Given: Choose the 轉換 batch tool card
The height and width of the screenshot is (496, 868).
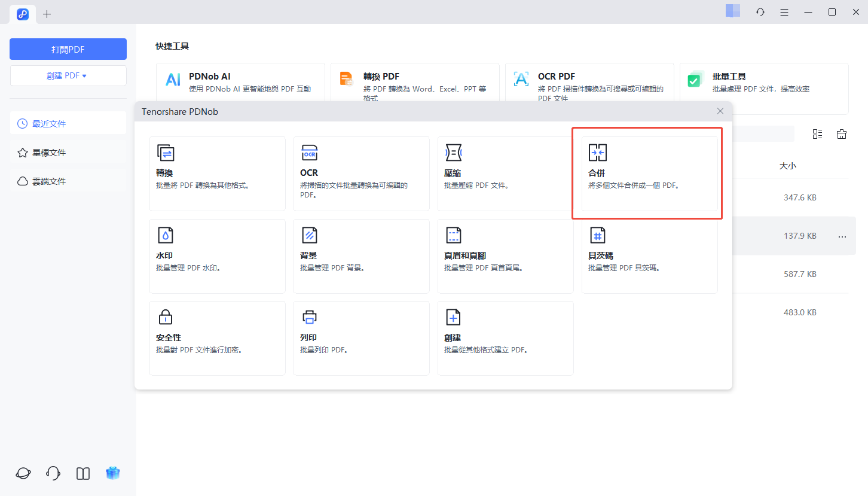Looking at the screenshot, I should pos(218,174).
